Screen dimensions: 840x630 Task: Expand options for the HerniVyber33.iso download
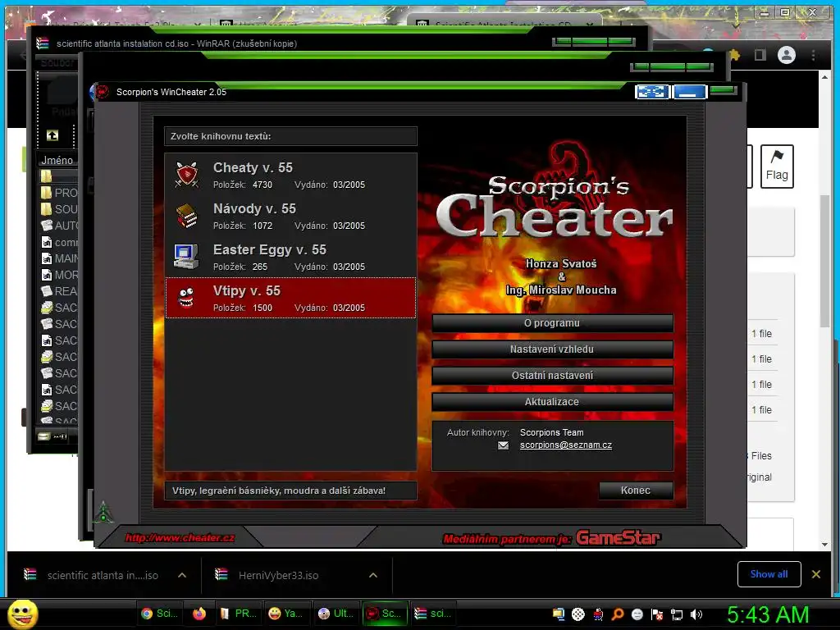[373, 575]
